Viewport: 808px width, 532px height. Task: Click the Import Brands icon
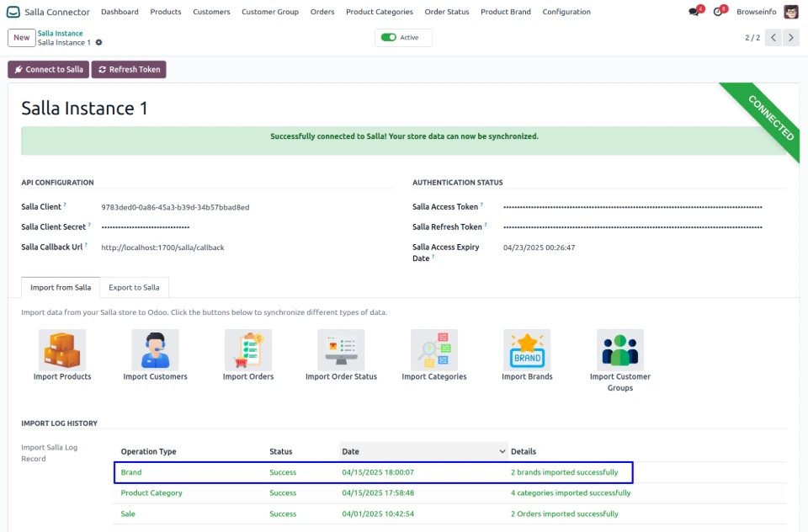pyautogui.click(x=527, y=349)
